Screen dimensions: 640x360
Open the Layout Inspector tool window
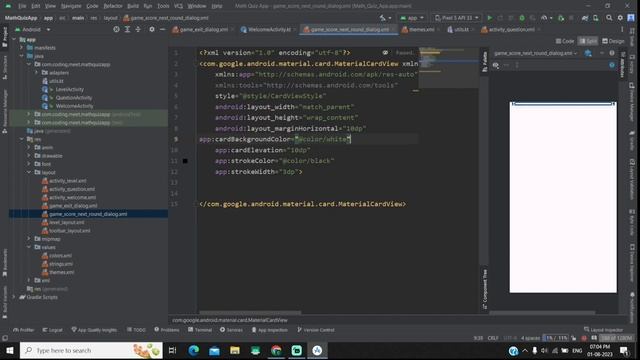point(604,330)
